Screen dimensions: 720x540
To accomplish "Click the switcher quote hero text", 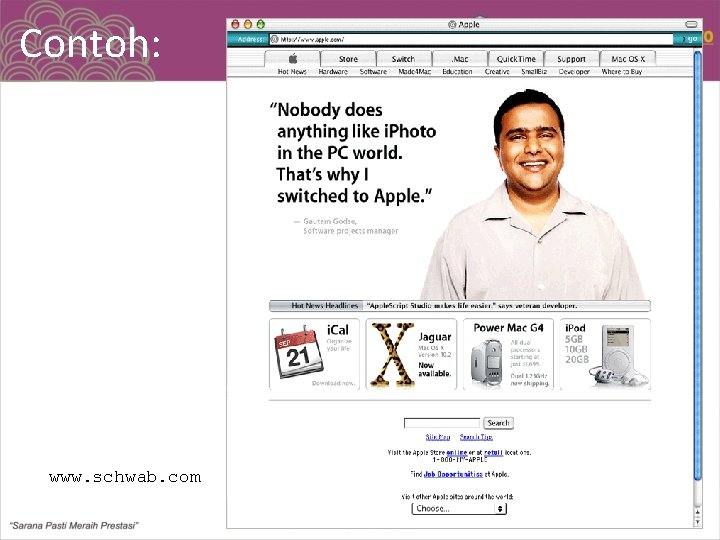I will pos(353,153).
